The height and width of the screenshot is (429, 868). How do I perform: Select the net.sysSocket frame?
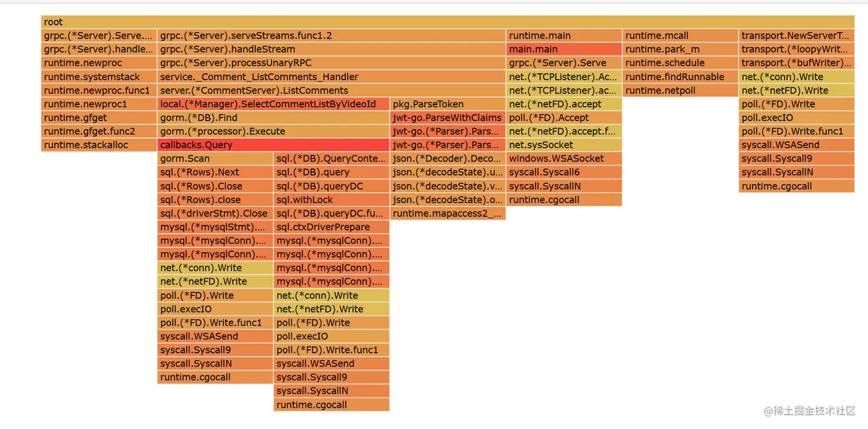[x=564, y=145]
